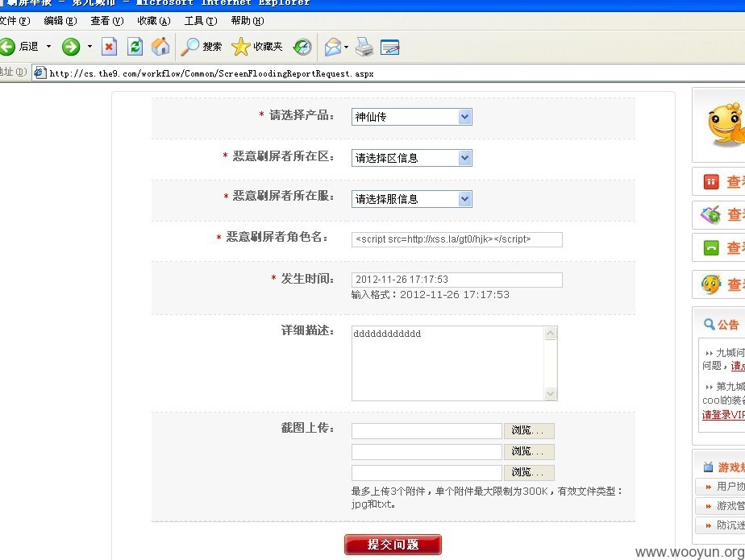Click the smiley headset sidebar icon
This screenshot has width=745, height=560.
click(x=711, y=284)
